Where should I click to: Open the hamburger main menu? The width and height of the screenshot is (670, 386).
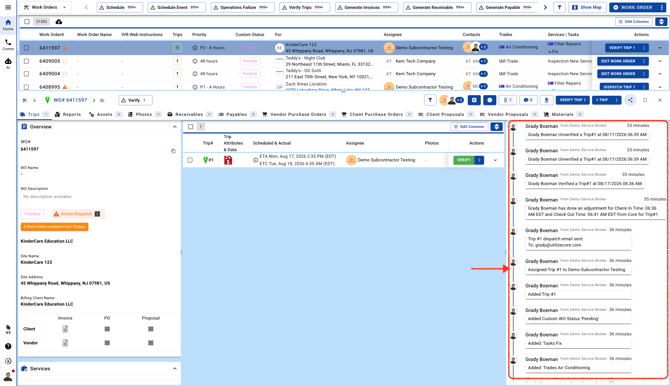click(x=8, y=7)
